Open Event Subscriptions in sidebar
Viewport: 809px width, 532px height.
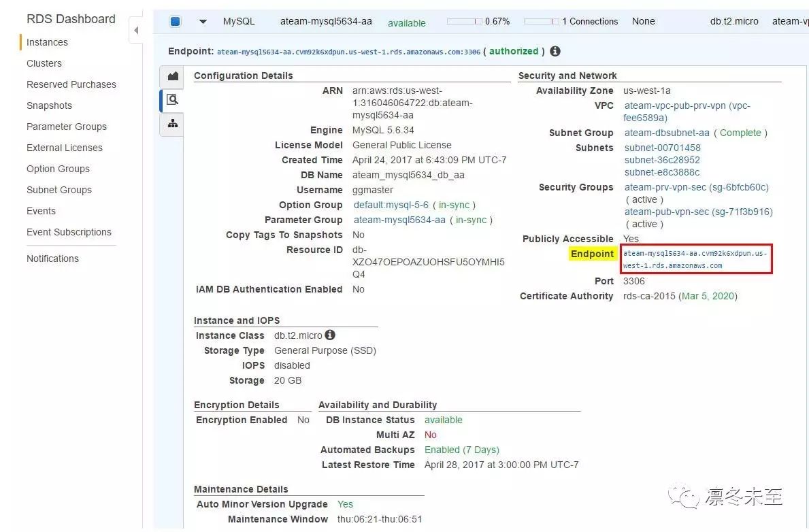coord(69,232)
